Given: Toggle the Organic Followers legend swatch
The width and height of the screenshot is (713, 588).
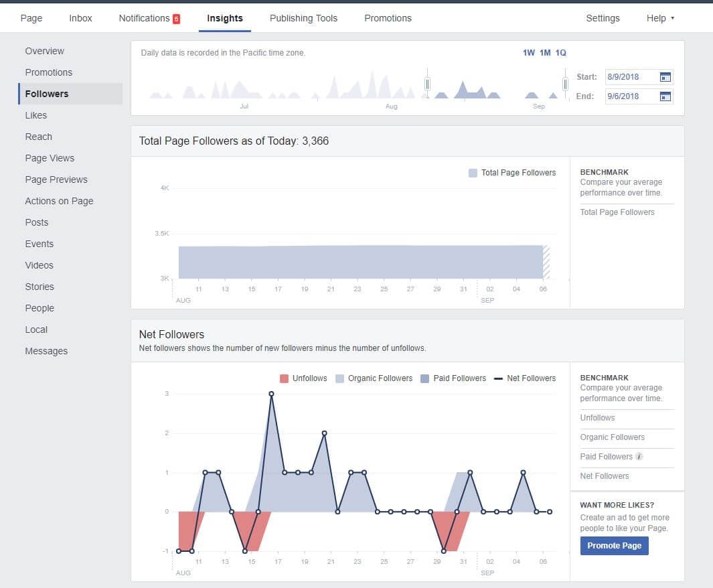Looking at the screenshot, I should pos(339,378).
